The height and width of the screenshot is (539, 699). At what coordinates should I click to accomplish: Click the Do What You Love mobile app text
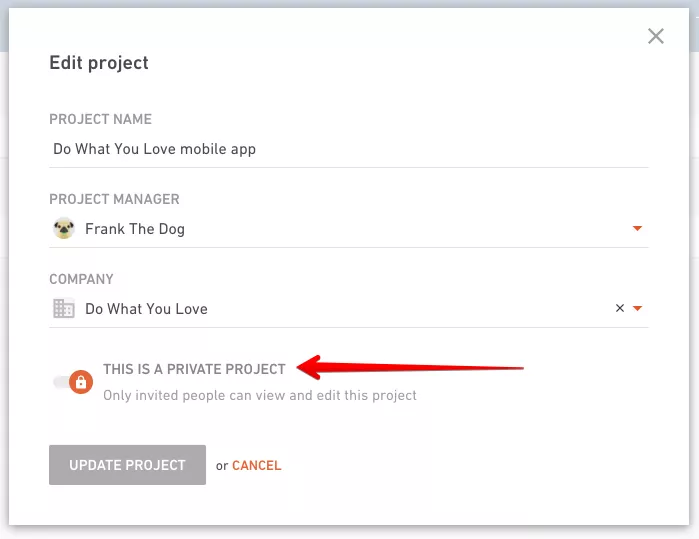click(154, 149)
